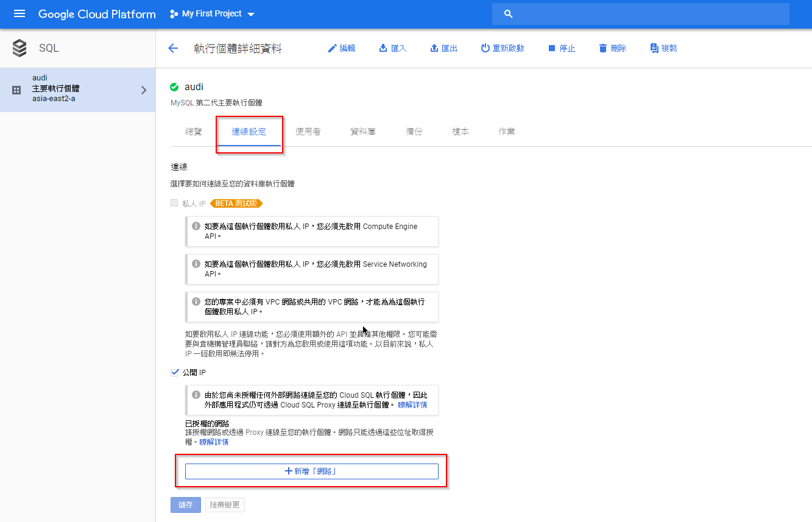The image size is (812, 522).
Task: Click the search magnifier icon
Action: coord(509,14)
